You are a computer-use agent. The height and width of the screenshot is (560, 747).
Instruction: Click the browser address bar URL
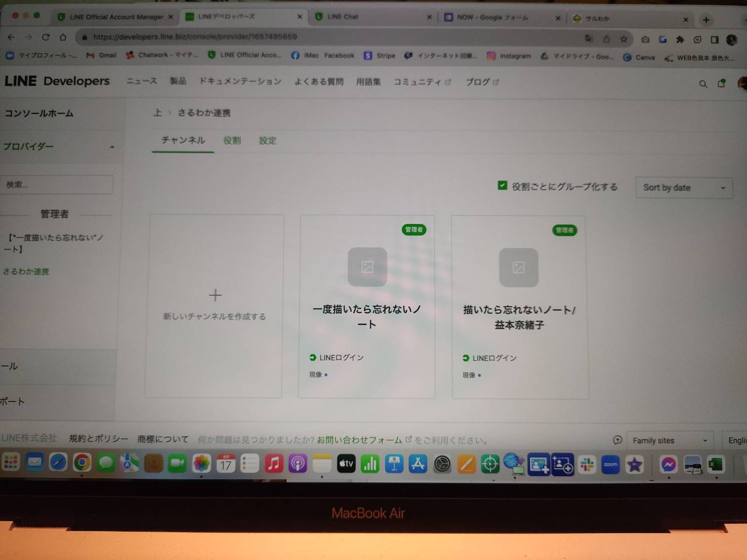pos(195,37)
